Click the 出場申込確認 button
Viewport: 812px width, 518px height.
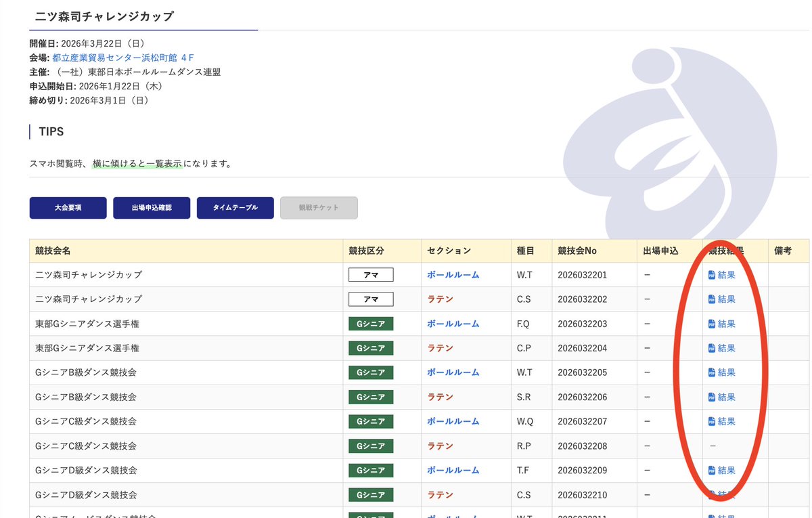tap(152, 208)
